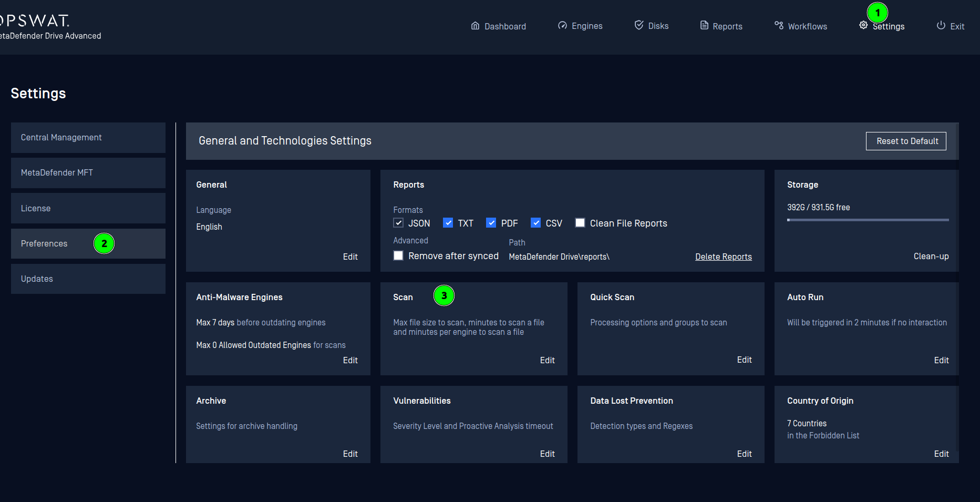Edit Country of Origin settings

point(941,454)
